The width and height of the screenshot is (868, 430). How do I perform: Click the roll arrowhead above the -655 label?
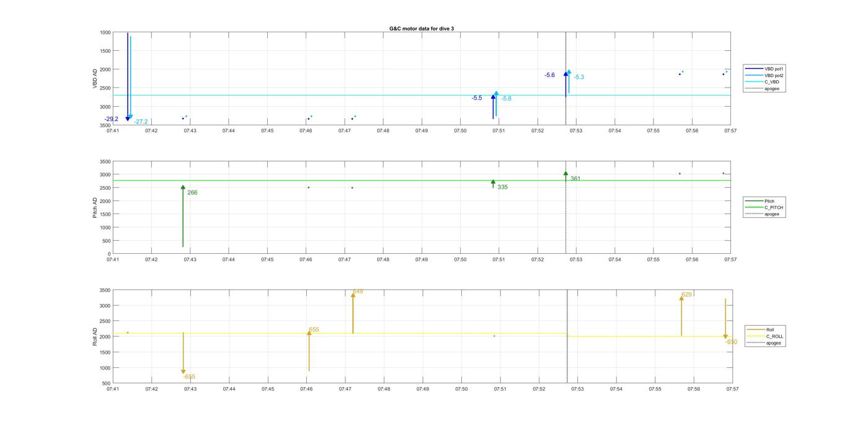184,372
